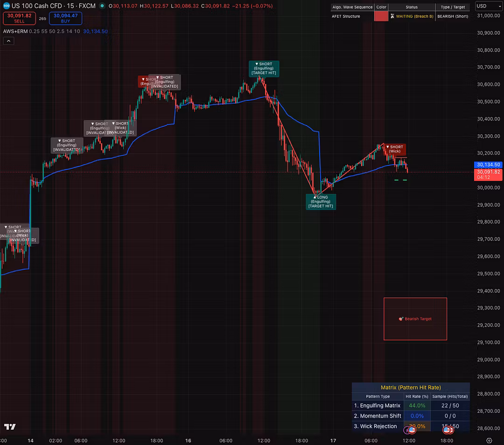
Task: Click the 'Pattern Type' column header
Action: pos(378,396)
